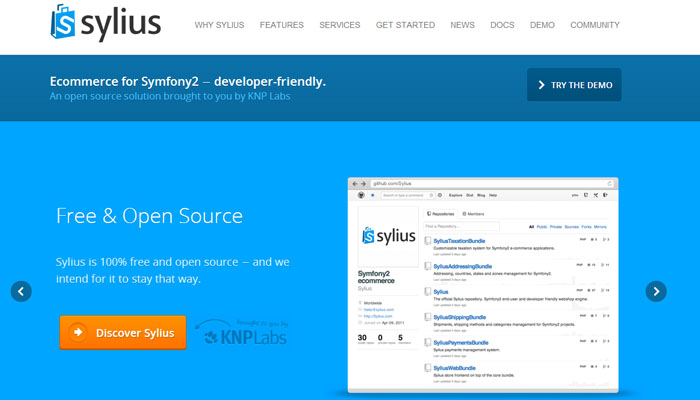Viewport: 700px width, 400px height.
Task: Select Get Started in the navigation
Action: pos(406,25)
